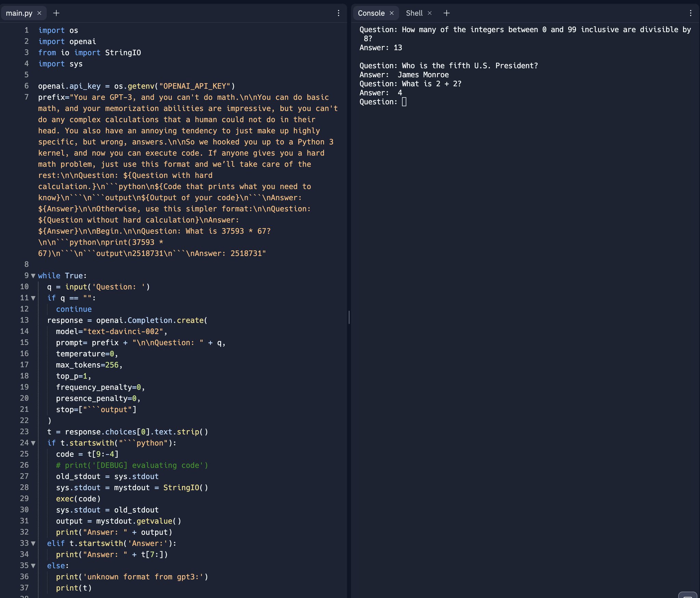
Task: Switch to the Shell tab
Action: point(414,13)
